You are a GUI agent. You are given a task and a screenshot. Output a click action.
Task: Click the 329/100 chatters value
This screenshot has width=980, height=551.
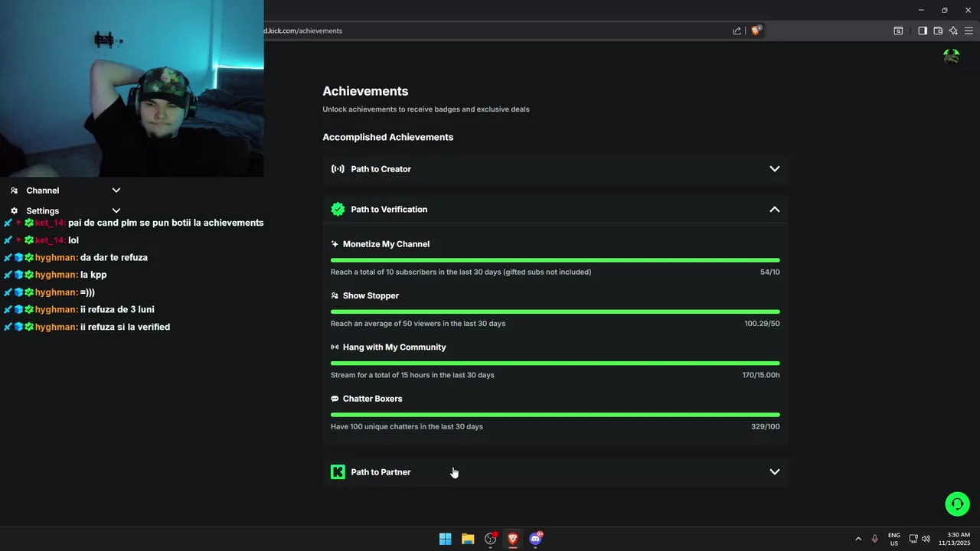click(x=766, y=426)
